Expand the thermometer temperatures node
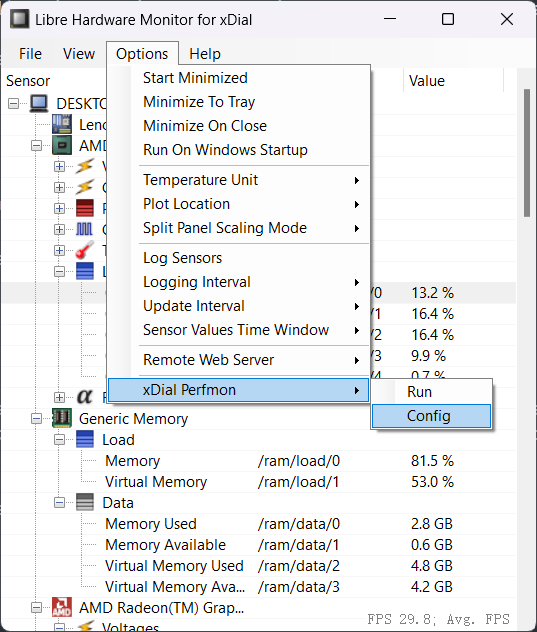537x632 pixels. [59, 250]
